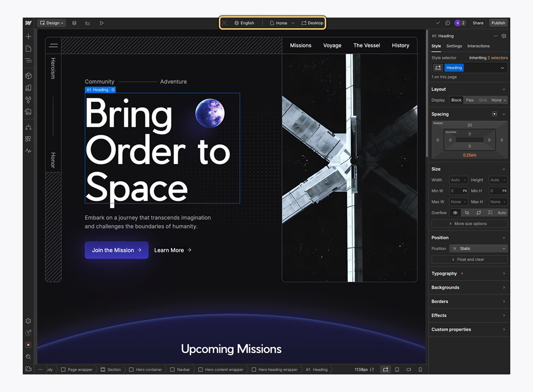533x392 pixels.
Task: Open the Assets image icon
Action: (x=28, y=112)
